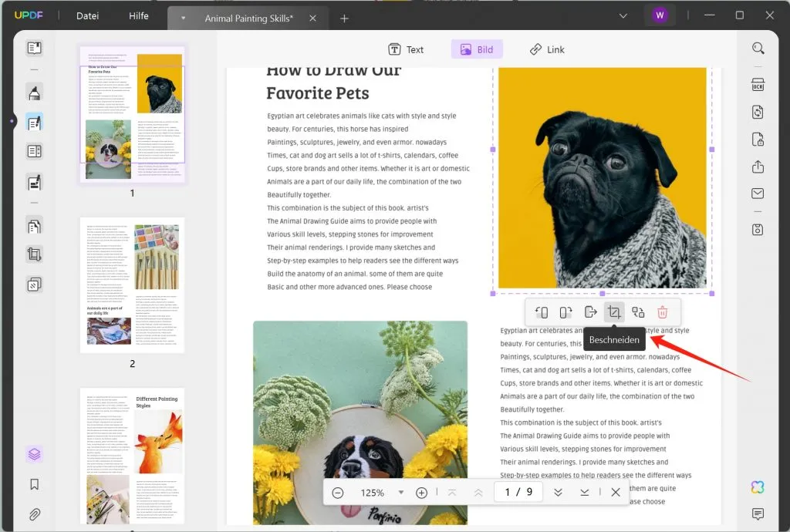
Task: Open the Crop Pages tool in left sidebar
Action: [x=34, y=254]
